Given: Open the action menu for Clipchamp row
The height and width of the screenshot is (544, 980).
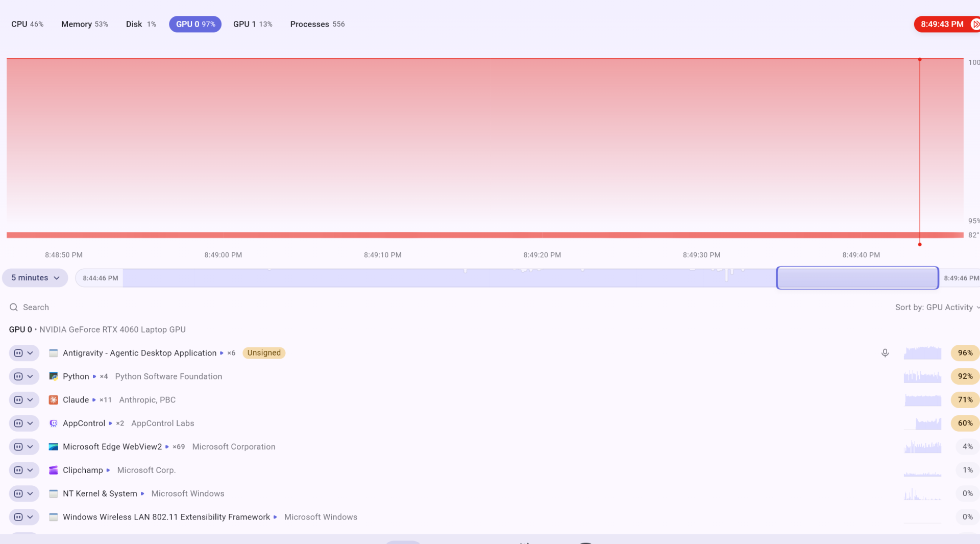Looking at the screenshot, I should pyautogui.click(x=24, y=470).
